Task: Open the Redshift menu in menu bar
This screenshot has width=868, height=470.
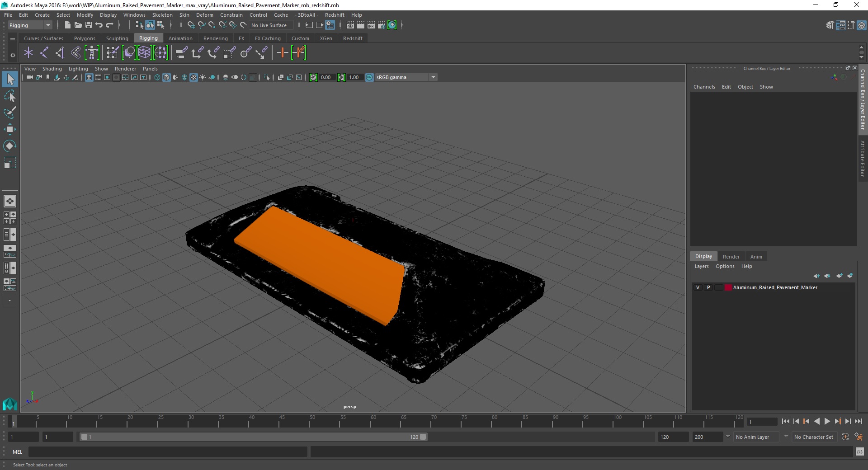Action: tap(335, 15)
